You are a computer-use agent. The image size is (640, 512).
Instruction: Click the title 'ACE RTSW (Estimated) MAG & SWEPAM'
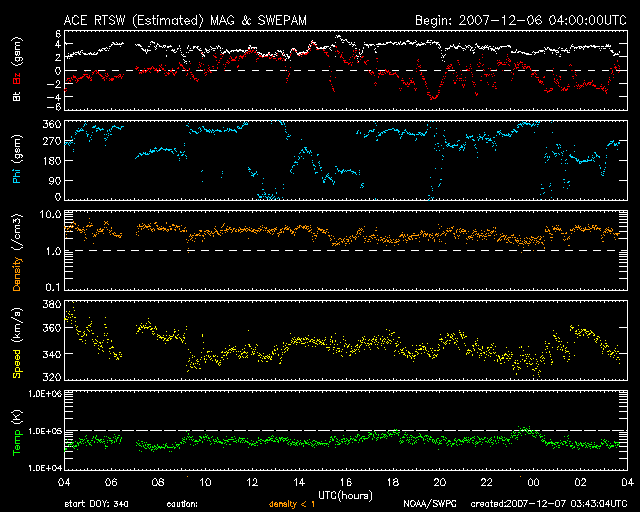185,20
